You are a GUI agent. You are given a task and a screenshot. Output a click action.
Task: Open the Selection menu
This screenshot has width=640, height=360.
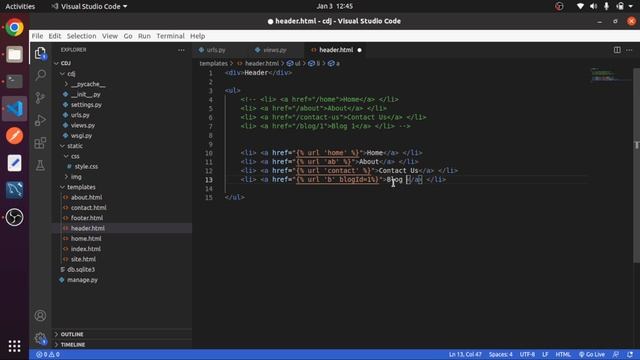tap(81, 36)
